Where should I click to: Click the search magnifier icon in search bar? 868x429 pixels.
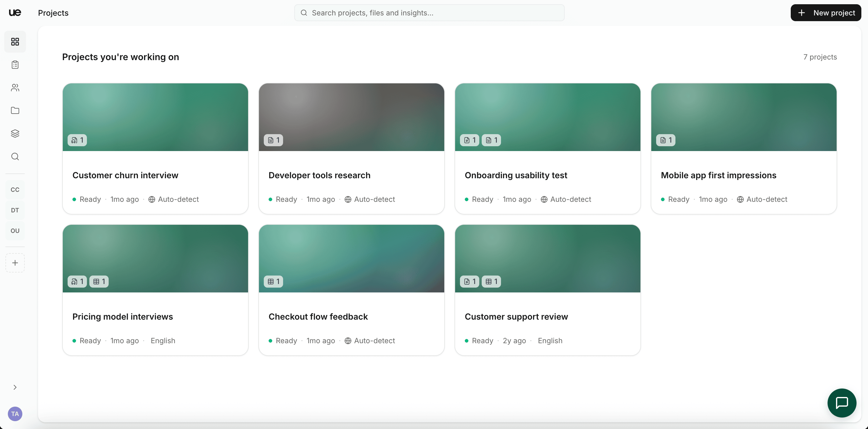304,13
